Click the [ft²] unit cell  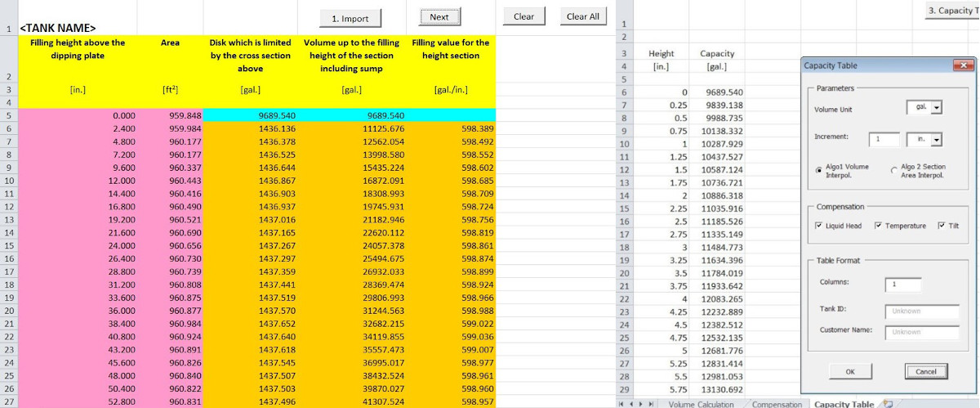pos(171,90)
